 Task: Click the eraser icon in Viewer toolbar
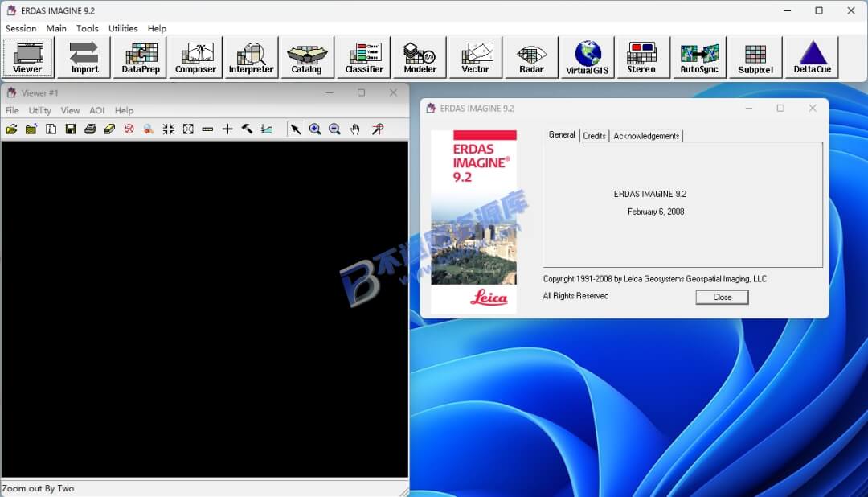point(109,129)
